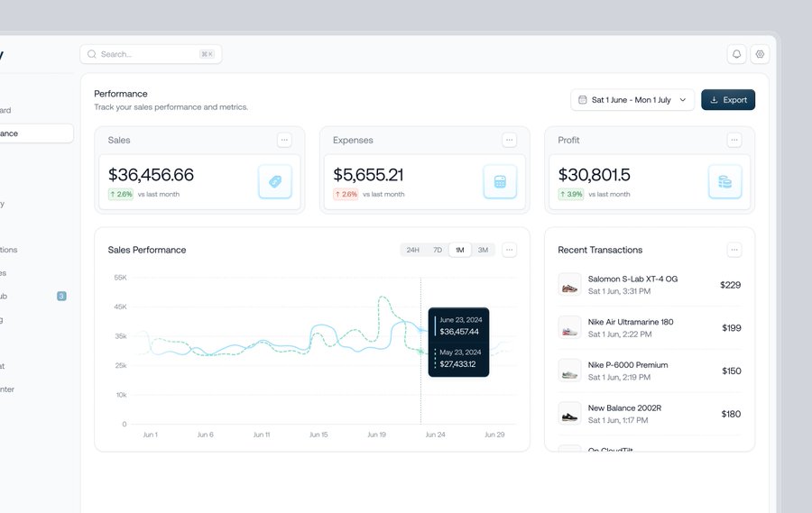
Task: Click the Salomon S-Lab XT-4 OG thumbnail
Action: click(x=569, y=285)
